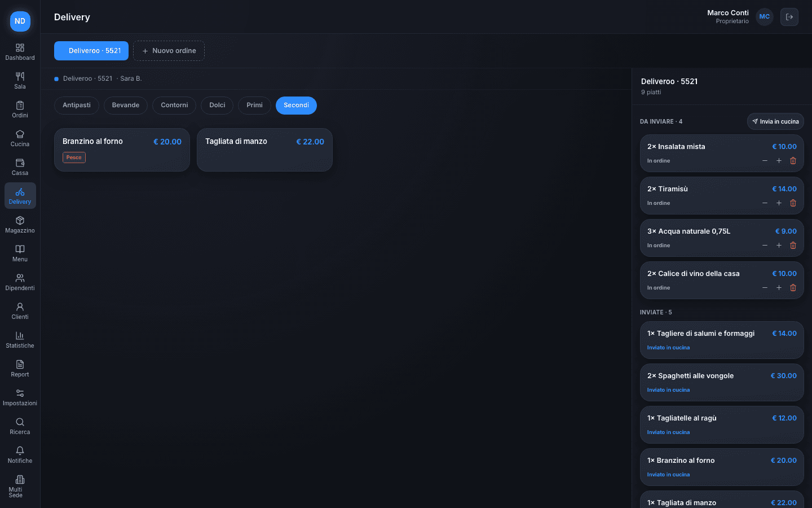Click the Marco Conti user name

point(728,13)
